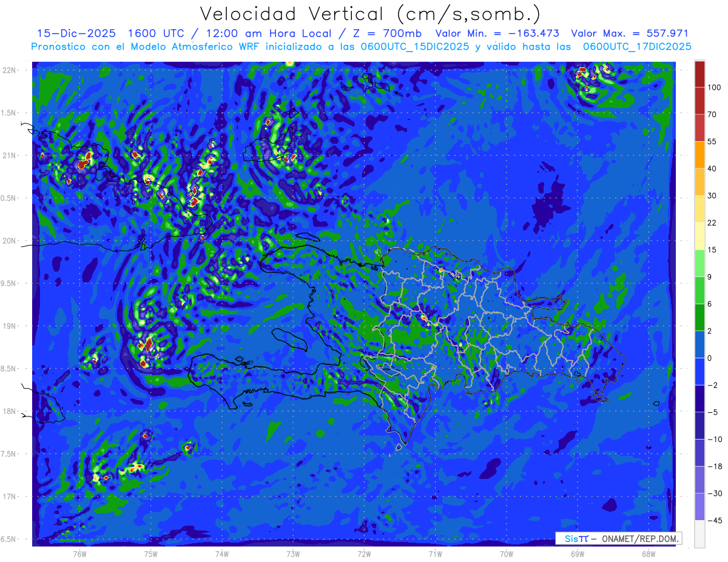Click the "0600UTC_15DIC2025" initialization text
Image resolution: width=728 pixels, height=562 pixels.
[x=414, y=47]
